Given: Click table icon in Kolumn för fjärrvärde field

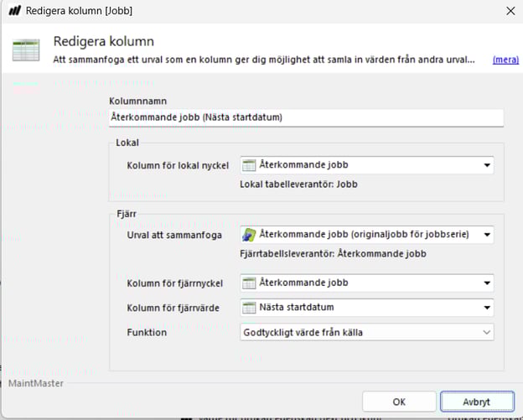Looking at the screenshot, I should tap(249, 308).
